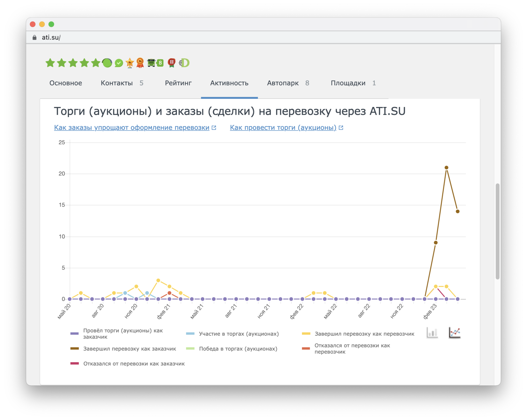Open link Как провести торги (аукционы)
The width and height of the screenshot is (527, 420).
(283, 128)
